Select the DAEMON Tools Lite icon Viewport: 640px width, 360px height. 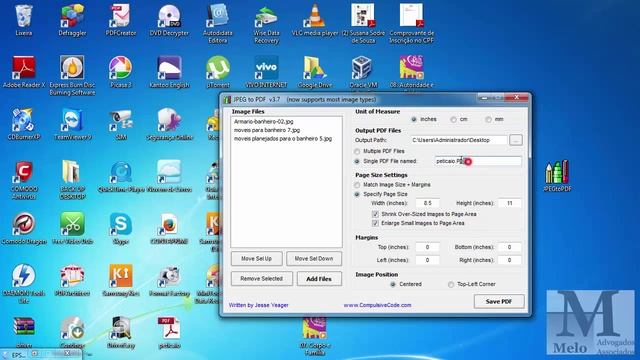[x=24, y=284]
